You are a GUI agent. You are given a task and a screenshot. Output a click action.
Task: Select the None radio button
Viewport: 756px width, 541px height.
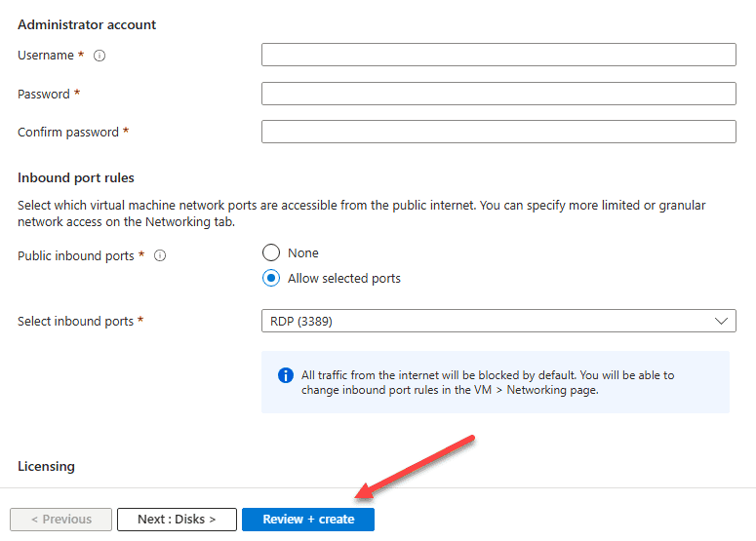point(271,252)
